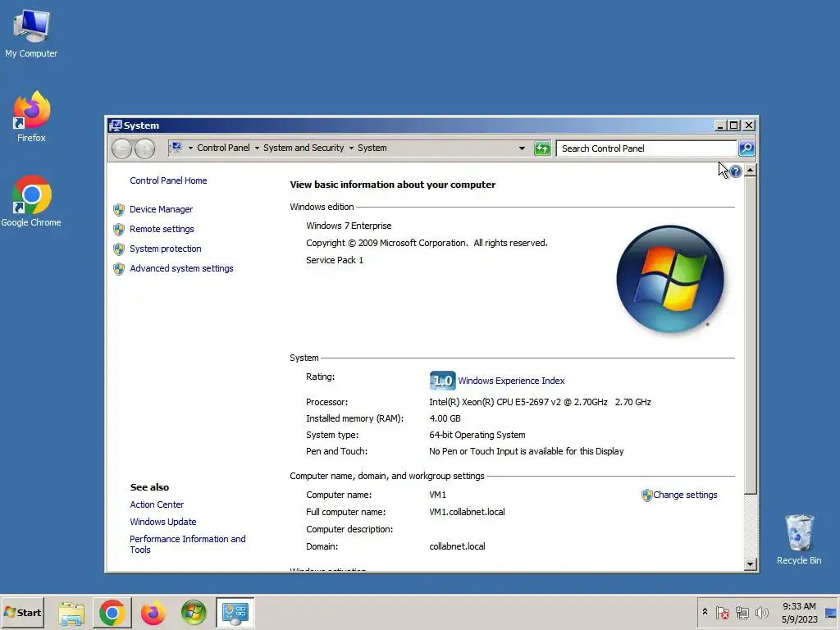Click the "64-bit Operating System" value
Screen dimensions: 840x630
477,435
